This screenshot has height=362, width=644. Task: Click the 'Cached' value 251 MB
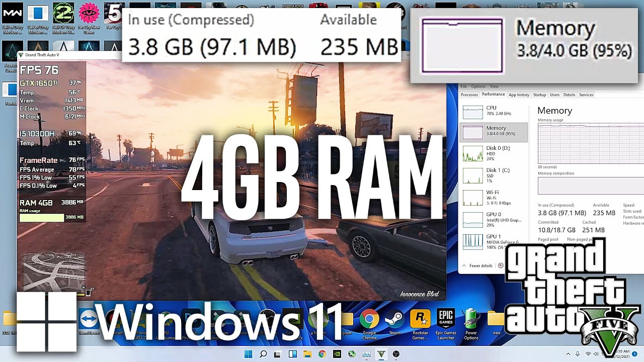[593, 230]
